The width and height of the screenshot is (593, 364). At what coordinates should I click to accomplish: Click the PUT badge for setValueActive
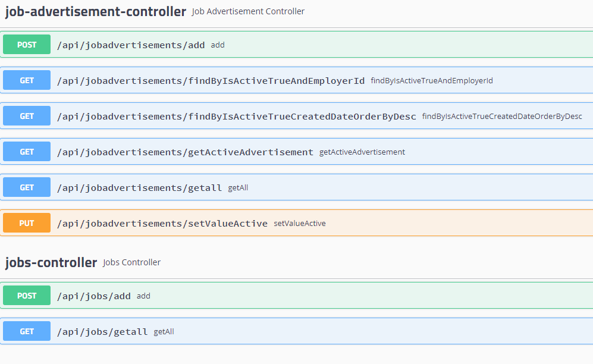pos(27,223)
